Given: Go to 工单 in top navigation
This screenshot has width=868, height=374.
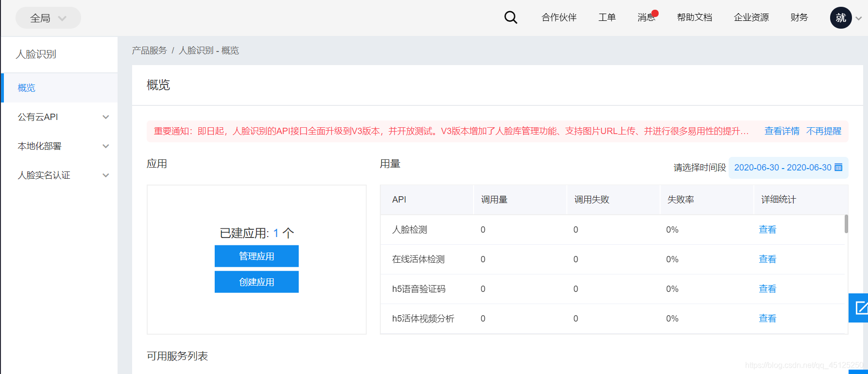Looking at the screenshot, I should click(x=607, y=17).
